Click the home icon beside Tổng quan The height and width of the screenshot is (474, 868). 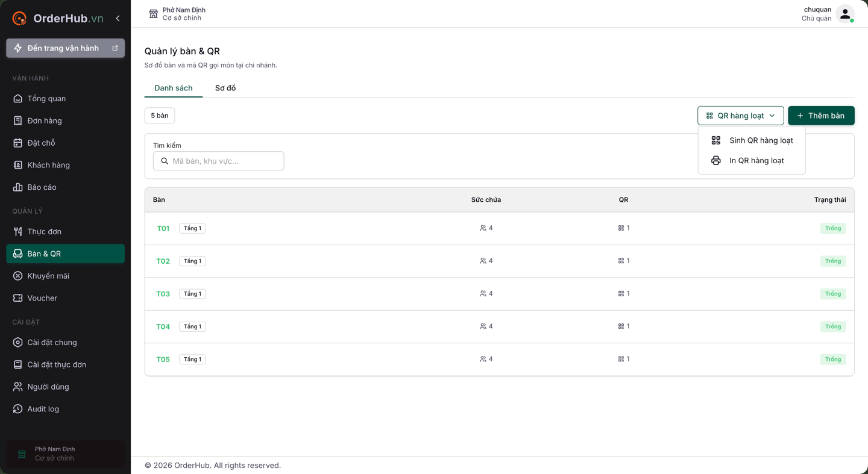tap(17, 99)
